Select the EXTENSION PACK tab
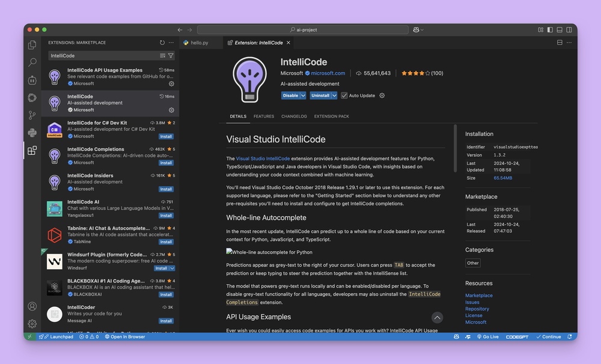This screenshot has height=364, width=601. [332, 116]
